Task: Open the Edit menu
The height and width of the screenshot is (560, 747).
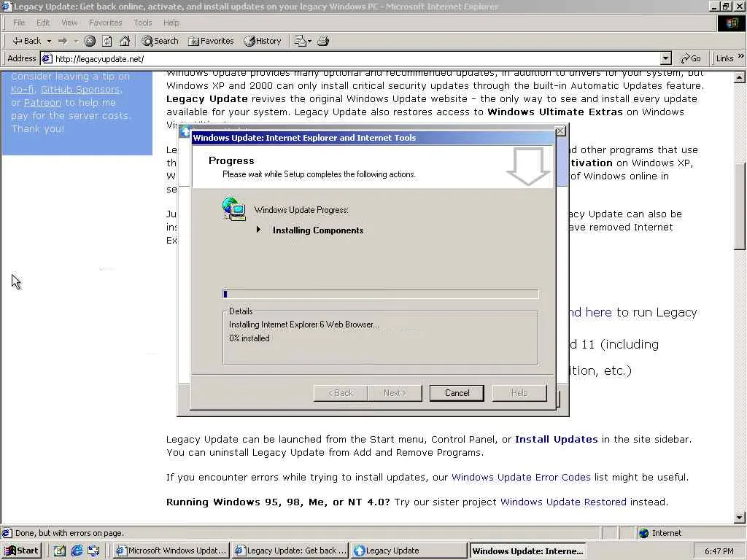Action: [43, 23]
